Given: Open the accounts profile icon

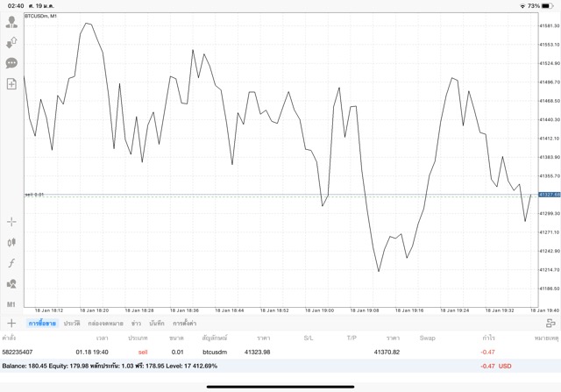Looking at the screenshot, I should [x=11, y=22].
